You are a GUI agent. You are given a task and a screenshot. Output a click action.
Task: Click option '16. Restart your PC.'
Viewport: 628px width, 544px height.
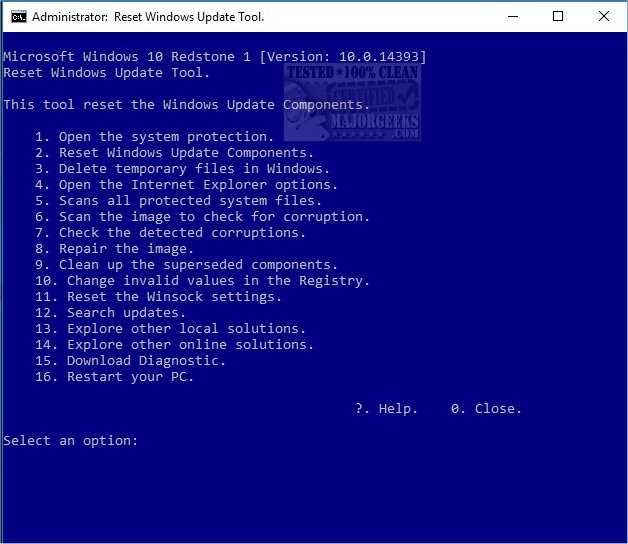point(115,377)
